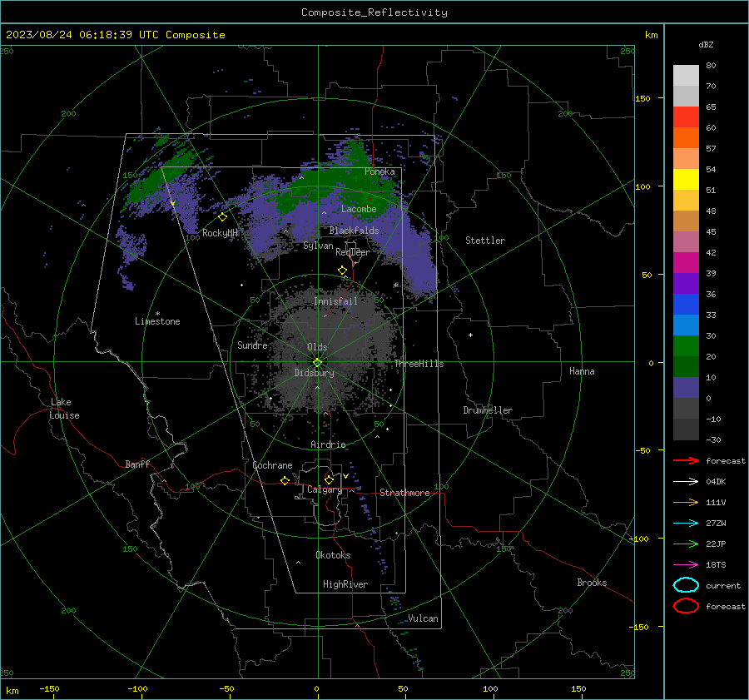Click the Hanna city label
Image resolution: width=749 pixels, height=700 pixels.
click(x=582, y=371)
